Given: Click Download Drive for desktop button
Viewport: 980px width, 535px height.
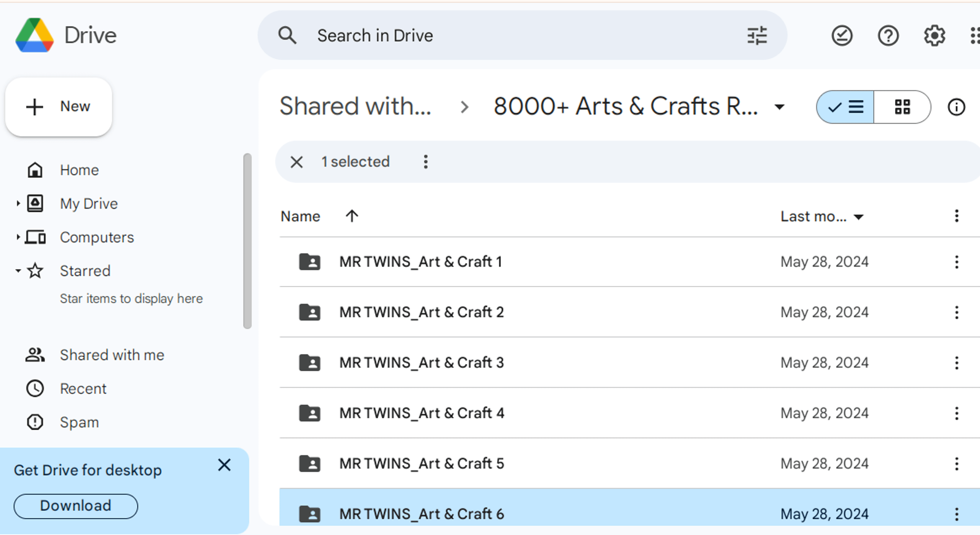Looking at the screenshot, I should pos(76,506).
